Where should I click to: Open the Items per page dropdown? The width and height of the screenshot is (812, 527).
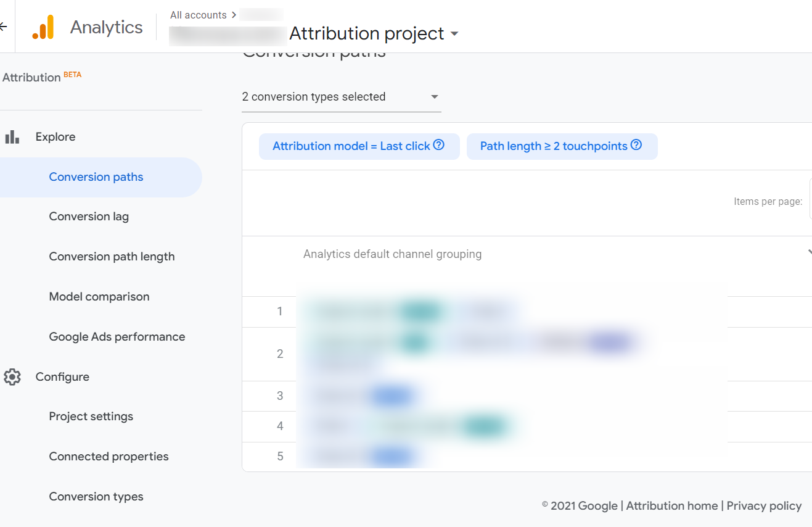click(811, 199)
